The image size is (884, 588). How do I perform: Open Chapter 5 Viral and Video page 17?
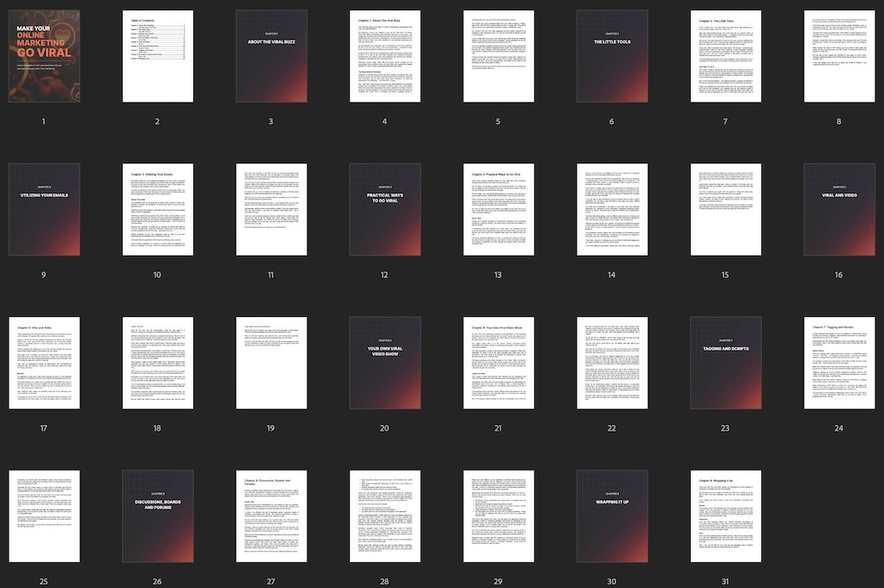pos(44,363)
